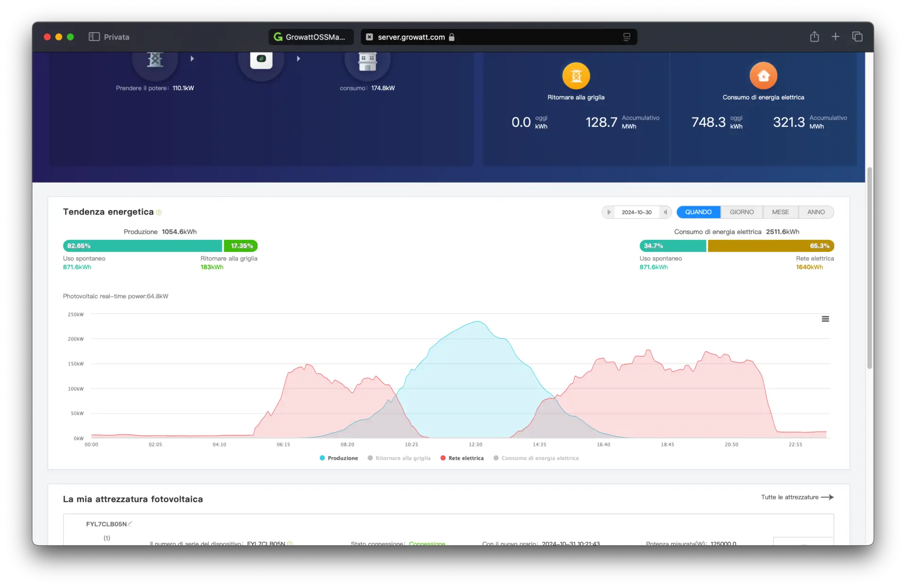This screenshot has width=906, height=588.
Task: Click the info icon next to Tendenza energetica
Action: (159, 212)
